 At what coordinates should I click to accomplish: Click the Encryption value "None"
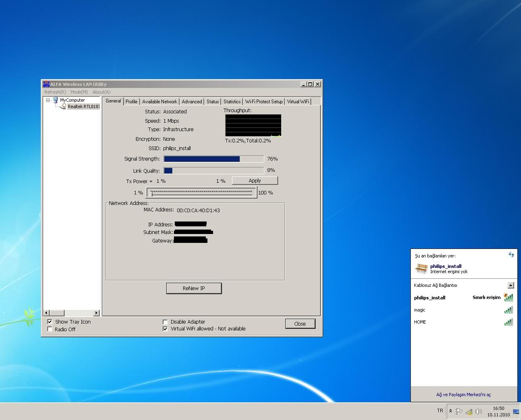click(169, 139)
